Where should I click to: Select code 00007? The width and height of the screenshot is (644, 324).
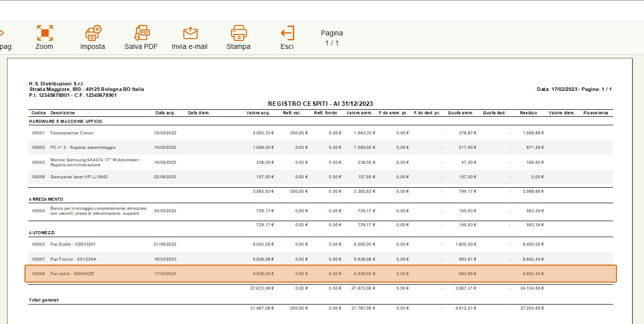tap(38, 259)
